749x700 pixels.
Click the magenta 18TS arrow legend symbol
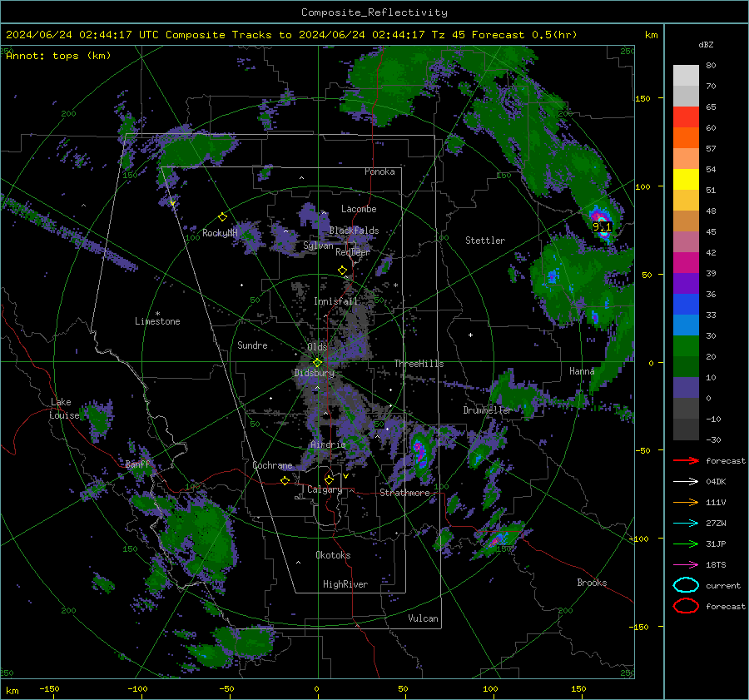tap(686, 565)
